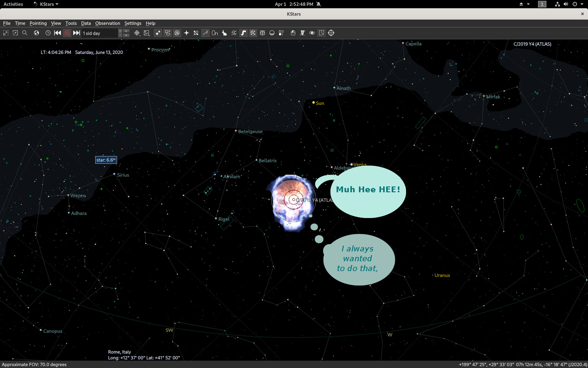This screenshot has height=368, width=588.
Task: Stop the simulation clock
Action: [x=67, y=33]
